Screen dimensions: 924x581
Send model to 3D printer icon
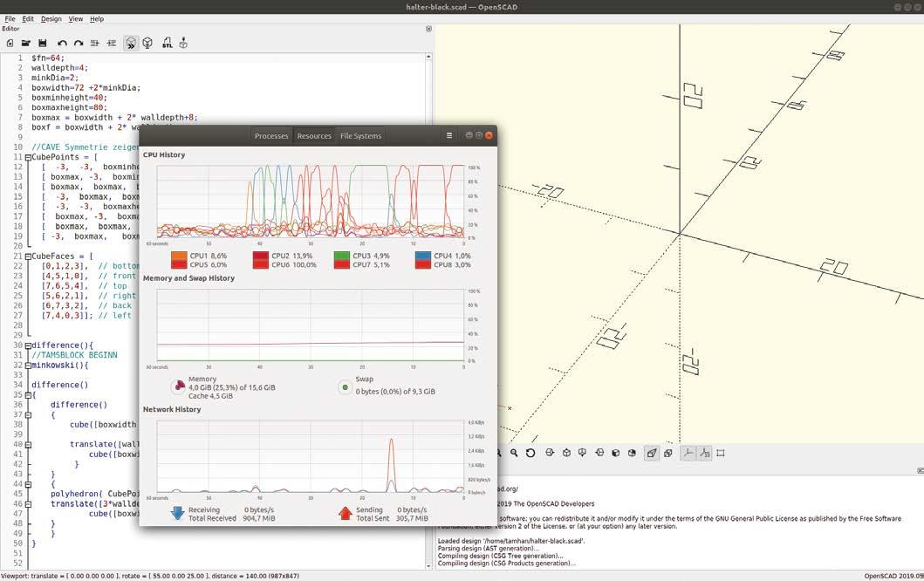point(183,43)
